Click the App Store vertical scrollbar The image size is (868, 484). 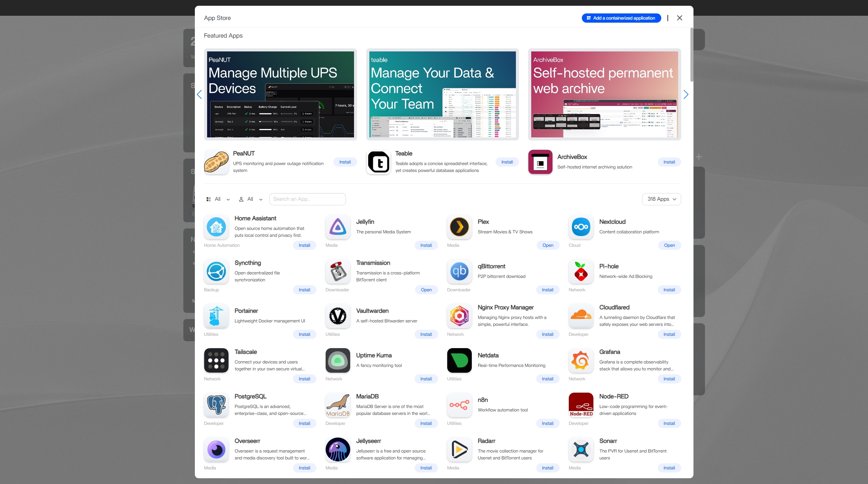[x=692, y=55]
